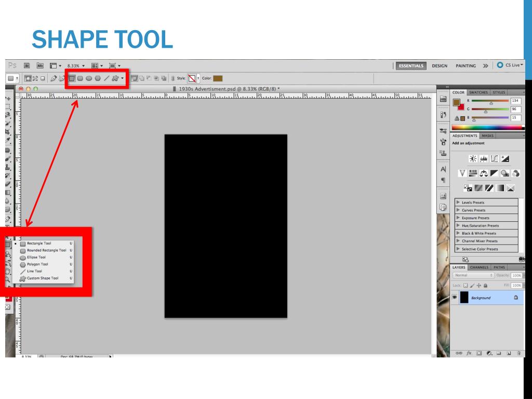Launch Bridge from the Br icon
532x399 pixels.
coord(27,65)
